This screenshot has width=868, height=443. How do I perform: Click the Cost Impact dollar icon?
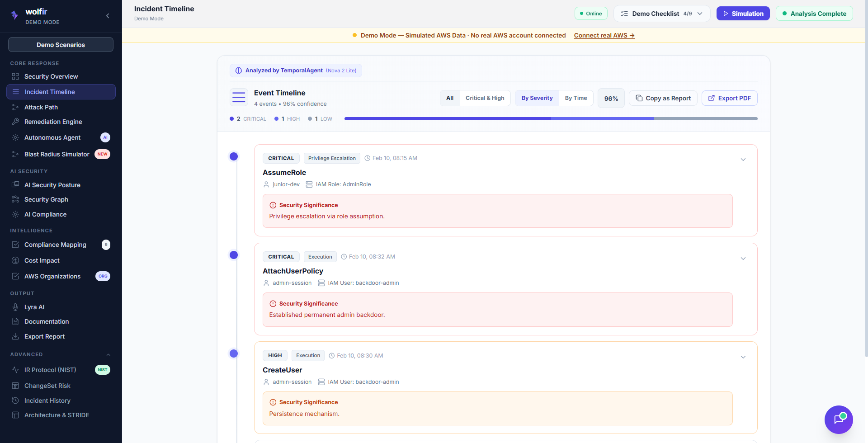coord(15,260)
